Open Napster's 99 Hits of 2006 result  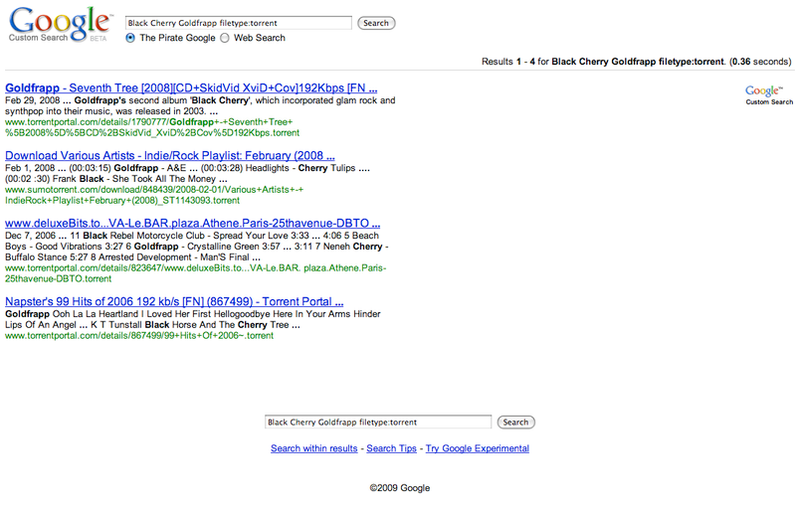[x=174, y=301]
